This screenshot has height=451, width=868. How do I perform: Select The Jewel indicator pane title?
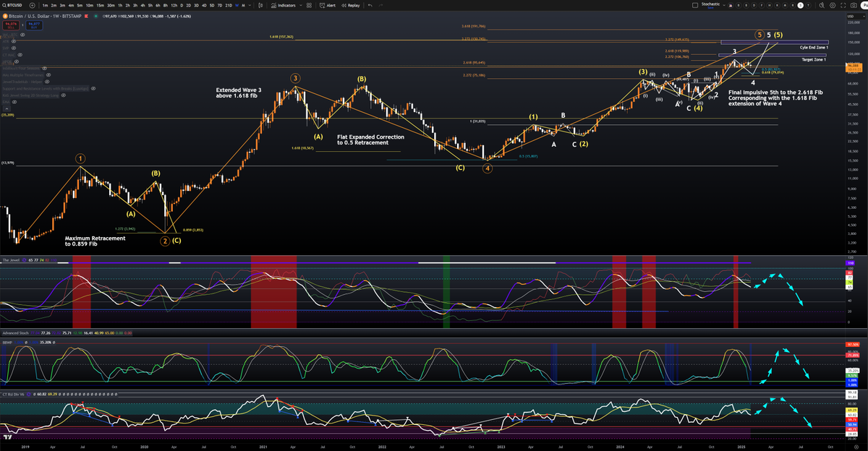tap(10, 259)
